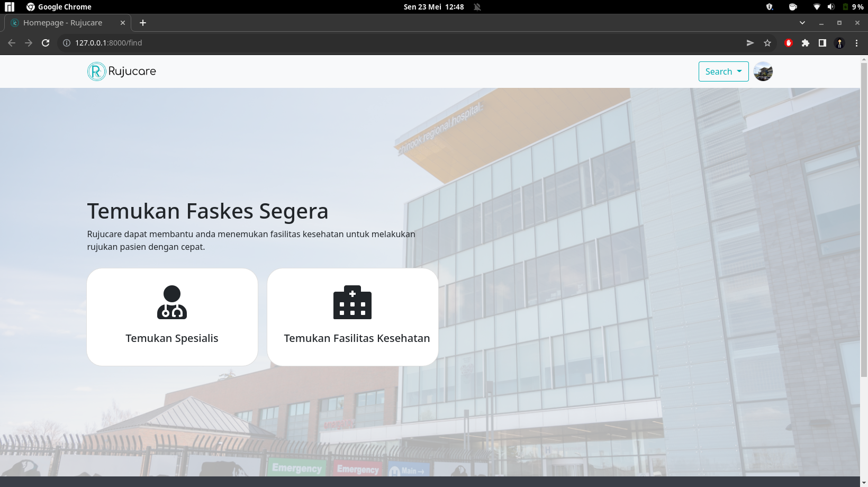
Task: Expand the tab search chevron
Action: (802, 23)
